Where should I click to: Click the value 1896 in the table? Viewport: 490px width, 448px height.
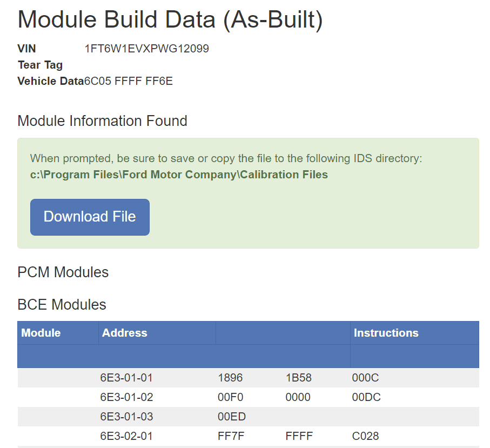click(230, 378)
